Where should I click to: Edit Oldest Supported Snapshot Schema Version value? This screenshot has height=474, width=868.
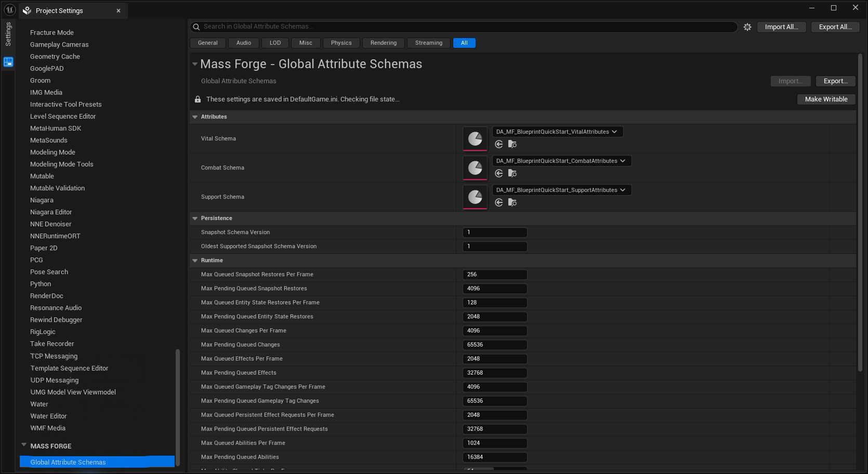495,247
